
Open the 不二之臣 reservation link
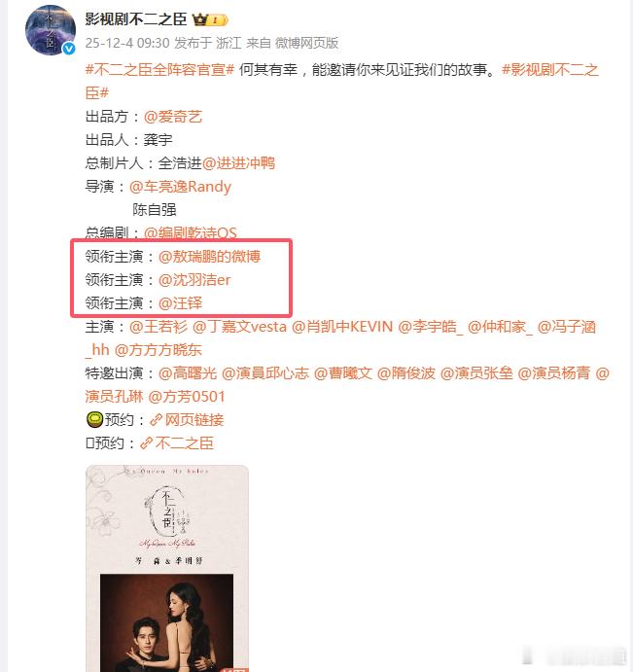click(x=177, y=442)
